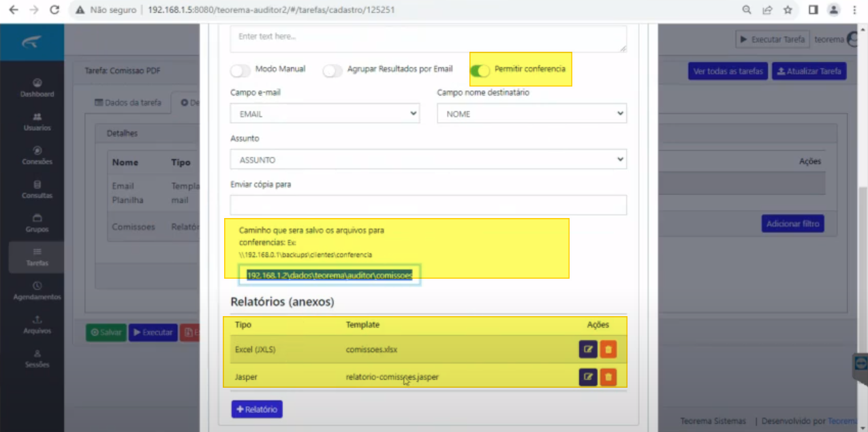
Task: Open Dashboard in the sidebar
Action: click(37, 88)
